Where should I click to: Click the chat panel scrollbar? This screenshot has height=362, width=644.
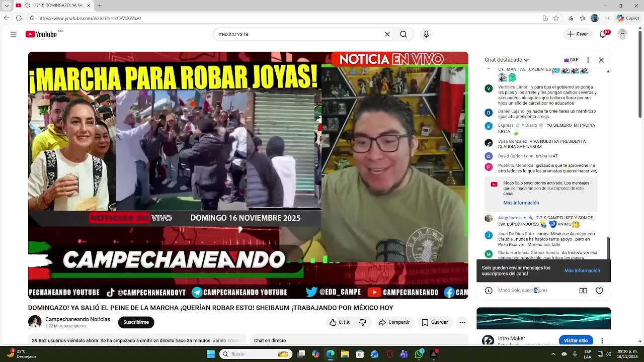click(608, 248)
